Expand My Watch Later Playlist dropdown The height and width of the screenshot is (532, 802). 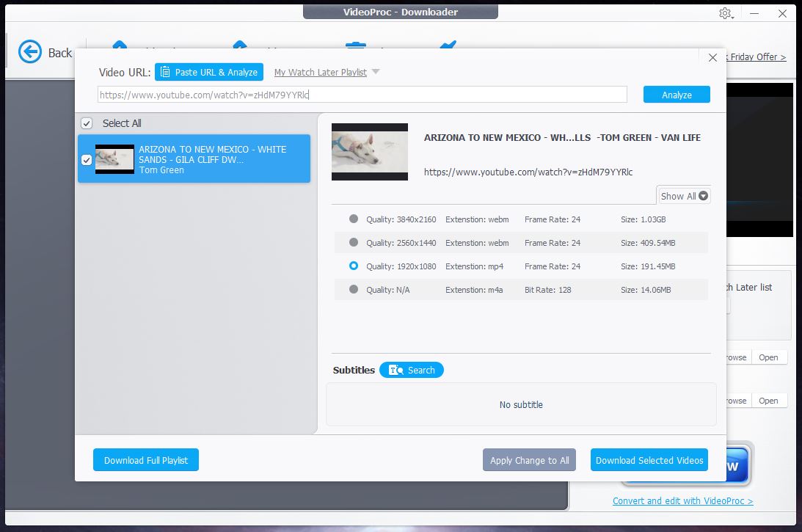375,72
